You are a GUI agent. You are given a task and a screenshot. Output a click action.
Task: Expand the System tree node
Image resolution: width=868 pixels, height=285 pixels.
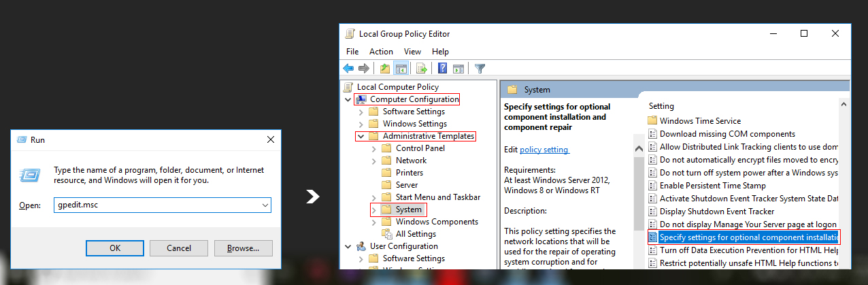[x=373, y=209]
